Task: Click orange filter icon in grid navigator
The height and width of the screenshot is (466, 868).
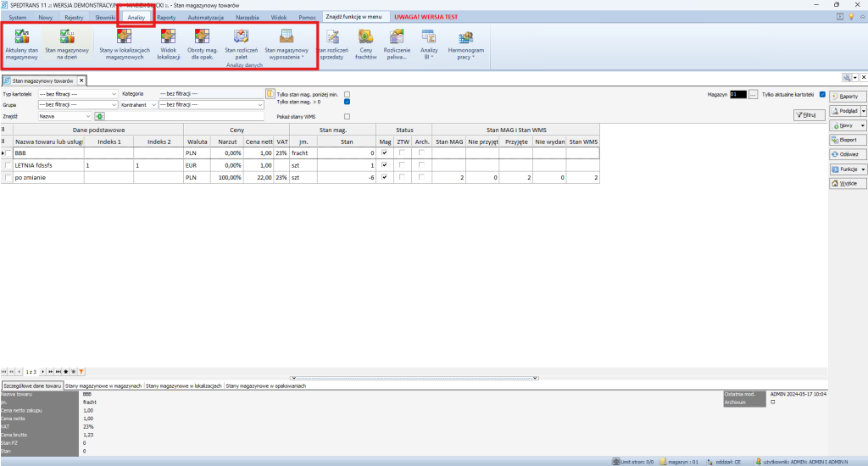Action: point(81,371)
